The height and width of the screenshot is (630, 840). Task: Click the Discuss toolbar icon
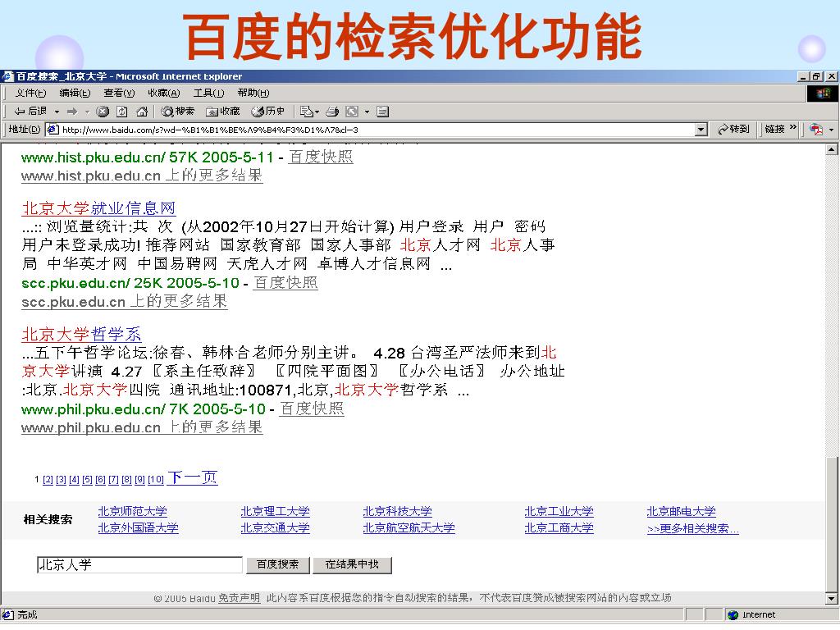click(382, 112)
